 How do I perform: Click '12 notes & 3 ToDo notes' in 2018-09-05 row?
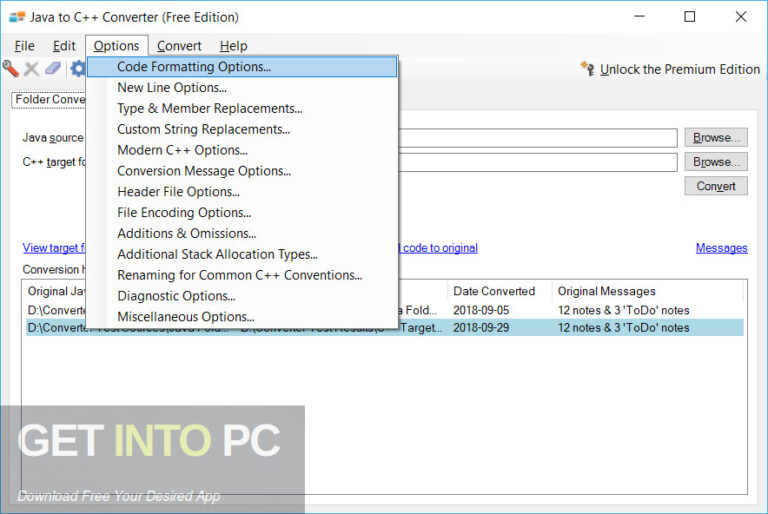624,310
